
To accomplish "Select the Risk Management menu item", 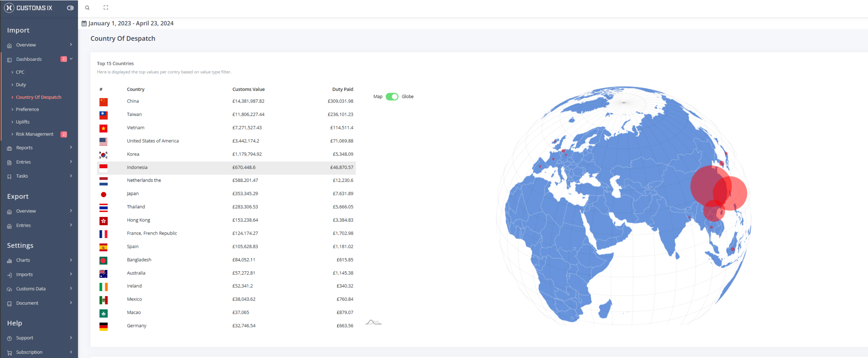I will tap(34, 134).
